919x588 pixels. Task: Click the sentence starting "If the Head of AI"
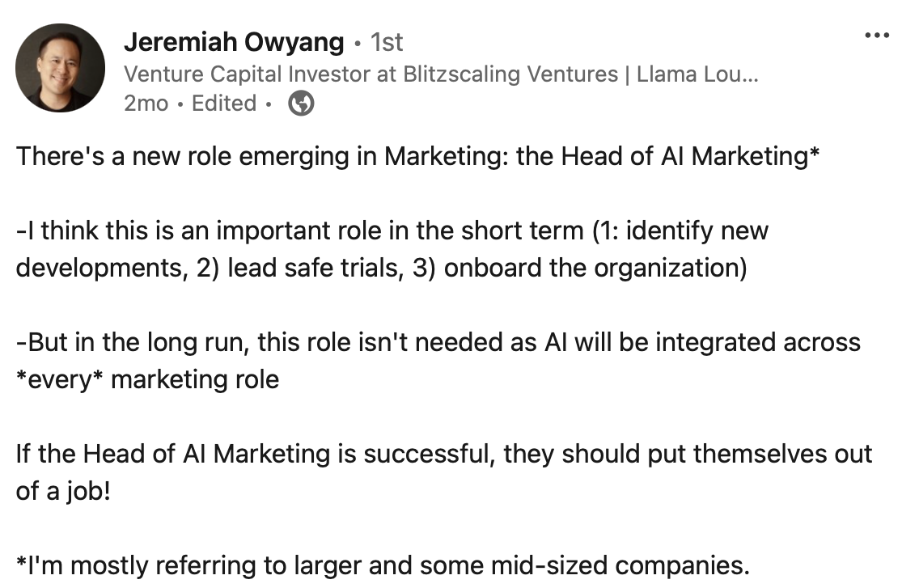pos(444,454)
